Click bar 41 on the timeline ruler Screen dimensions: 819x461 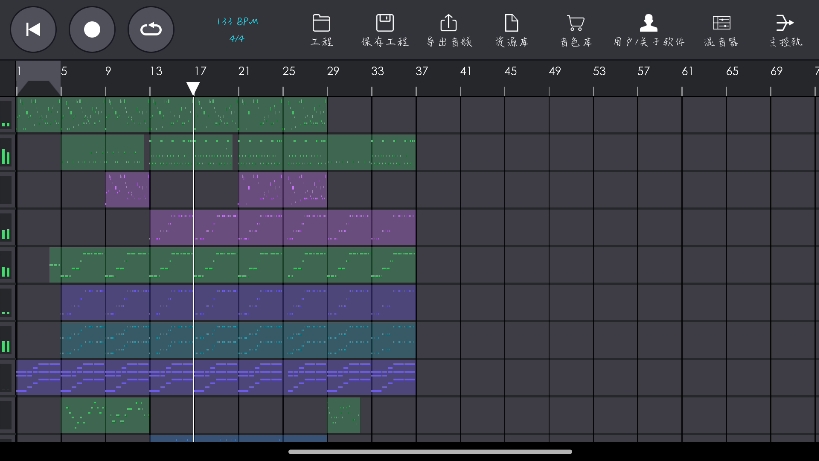tap(465, 71)
